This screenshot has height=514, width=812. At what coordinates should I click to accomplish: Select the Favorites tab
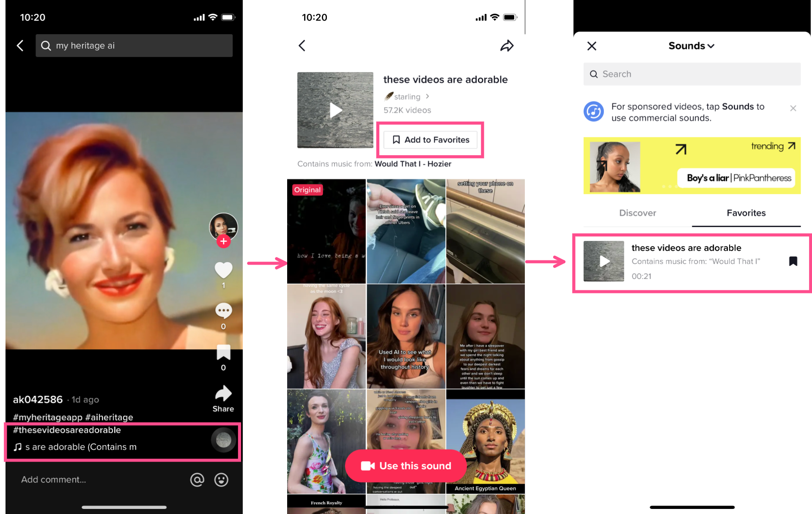click(746, 213)
